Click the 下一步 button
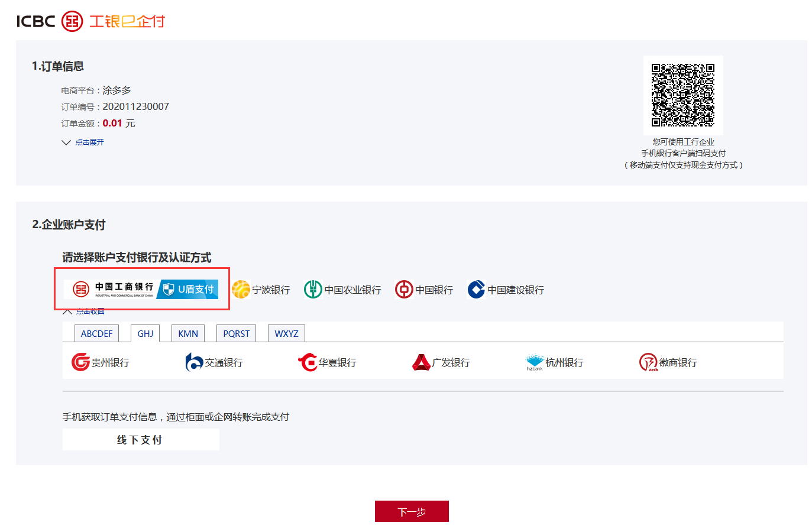Viewport: 812px width, 529px height. [412, 512]
